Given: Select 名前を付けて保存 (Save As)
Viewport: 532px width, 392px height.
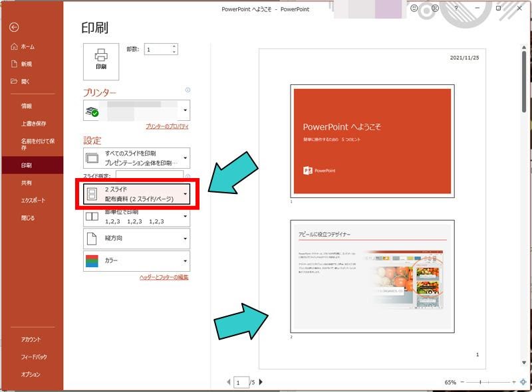Looking at the screenshot, I should pos(38,144).
